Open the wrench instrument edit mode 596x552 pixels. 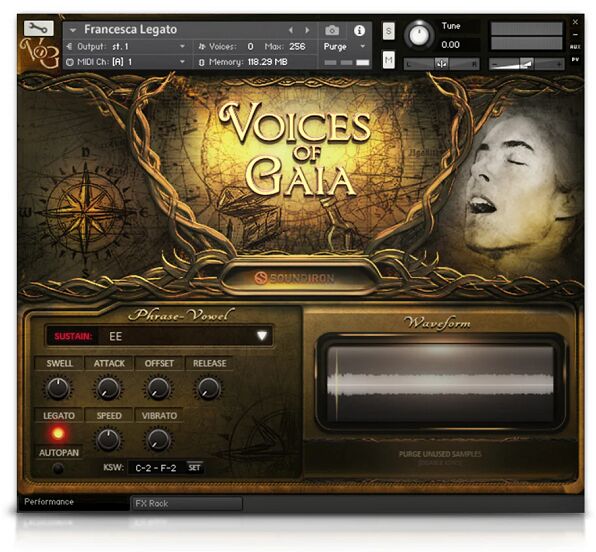[38, 28]
